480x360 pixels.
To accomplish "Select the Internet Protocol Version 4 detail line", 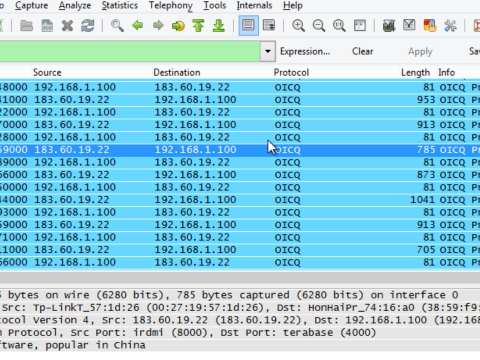I will [240, 320].
